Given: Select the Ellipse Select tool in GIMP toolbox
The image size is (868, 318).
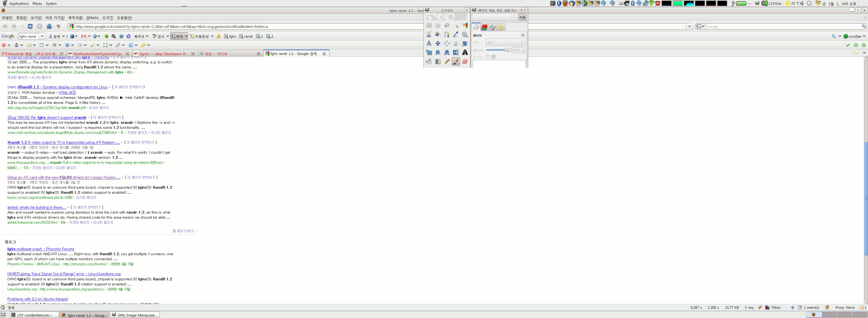Looking at the screenshot, I should pyautogui.click(x=438, y=25).
